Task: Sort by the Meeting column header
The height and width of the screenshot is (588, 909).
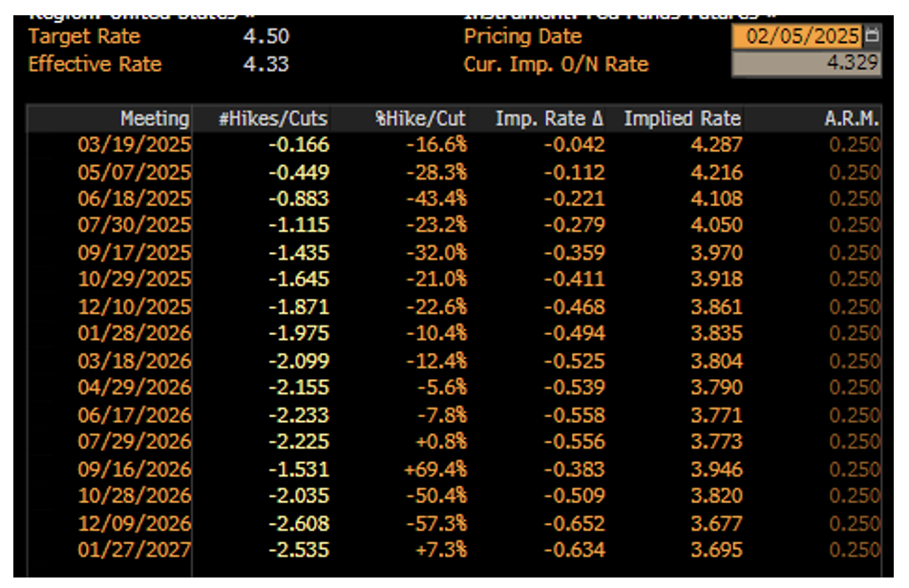Action: 155,119
